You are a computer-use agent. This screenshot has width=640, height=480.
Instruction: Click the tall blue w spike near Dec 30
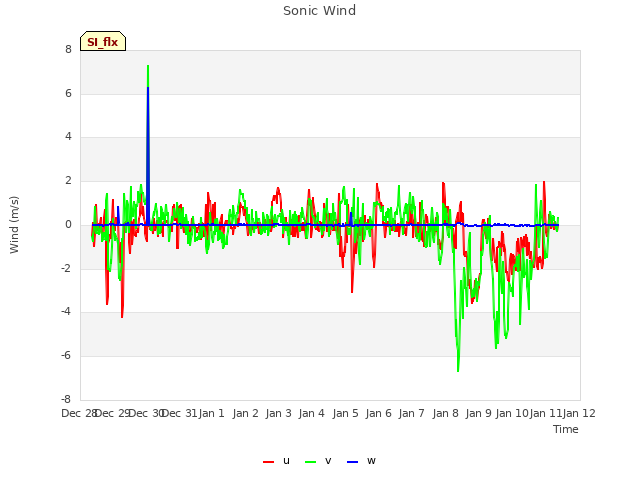tap(148, 155)
